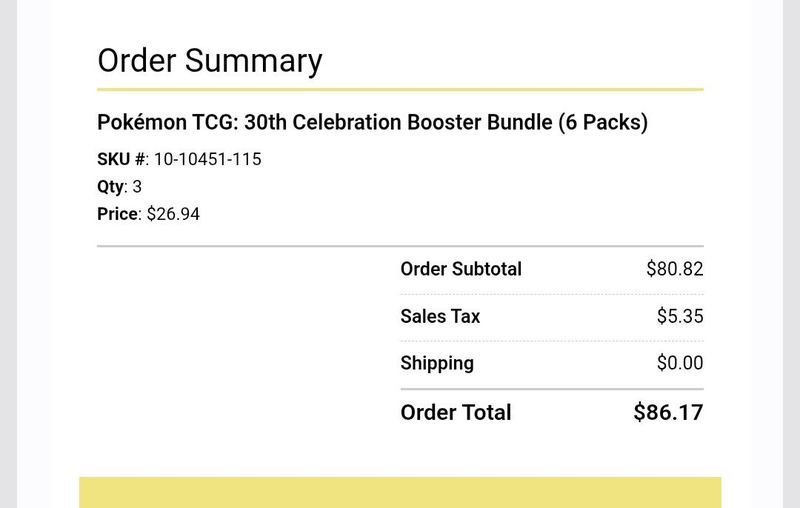Image resolution: width=800 pixels, height=508 pixels.
Task: Select the $0.00 shipping amount
Action: click(x=680, y=363)
